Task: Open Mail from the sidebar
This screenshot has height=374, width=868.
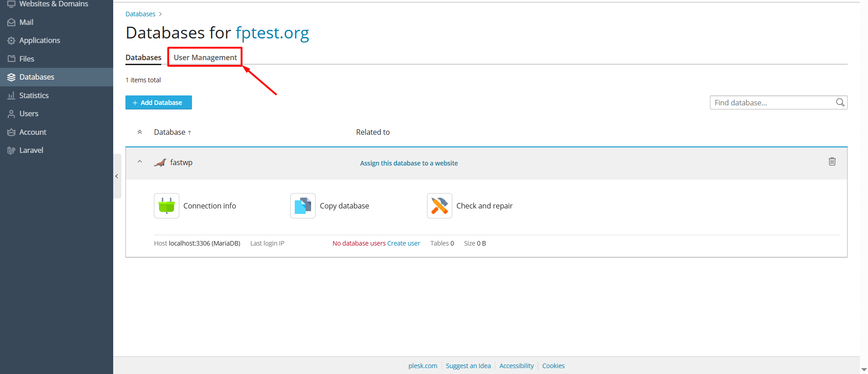Action: [x=26, y=22]
